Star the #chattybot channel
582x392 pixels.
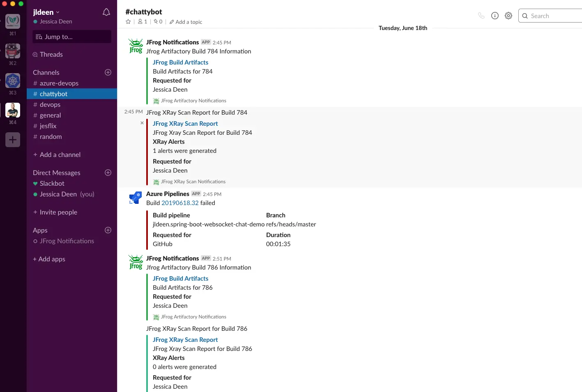[x=128, y=21]
